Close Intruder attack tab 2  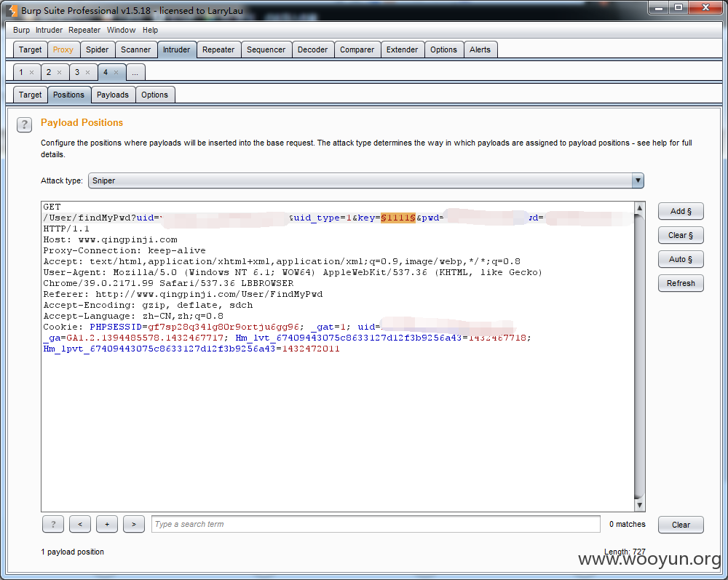point(60,72)
